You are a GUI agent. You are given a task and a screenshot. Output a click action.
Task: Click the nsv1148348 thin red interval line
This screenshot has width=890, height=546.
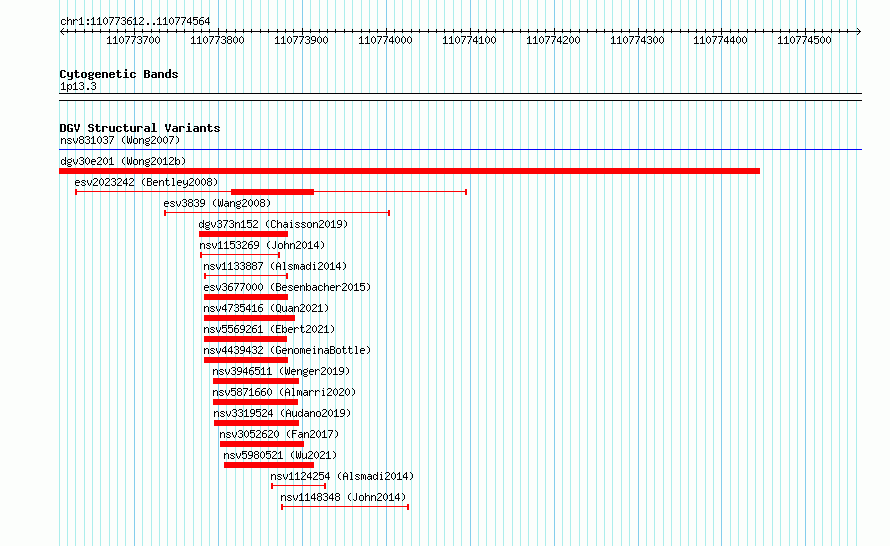345,507
